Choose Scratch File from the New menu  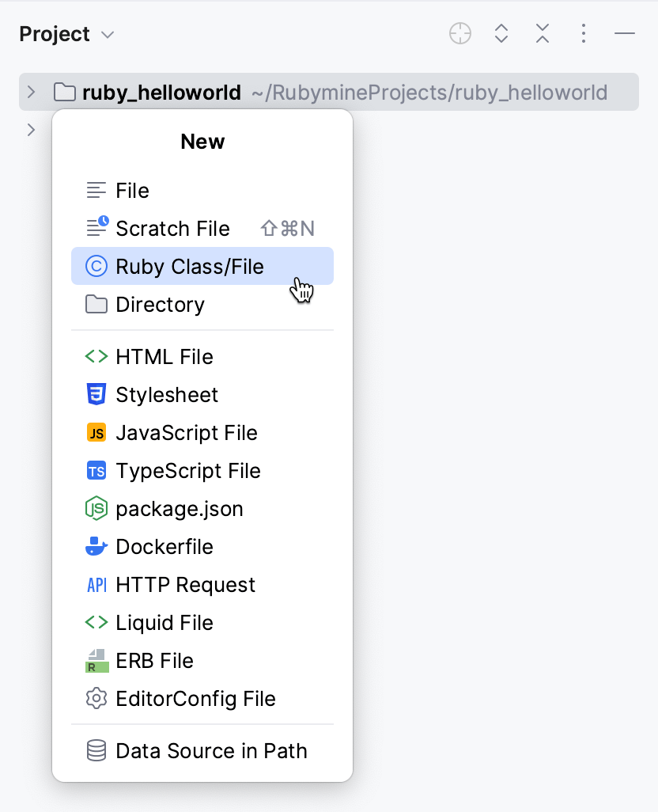point(173,229)
